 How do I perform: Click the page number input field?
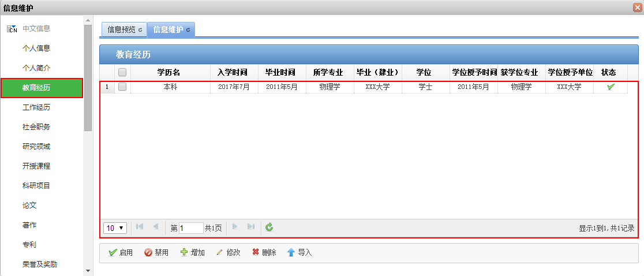point(191,228)
